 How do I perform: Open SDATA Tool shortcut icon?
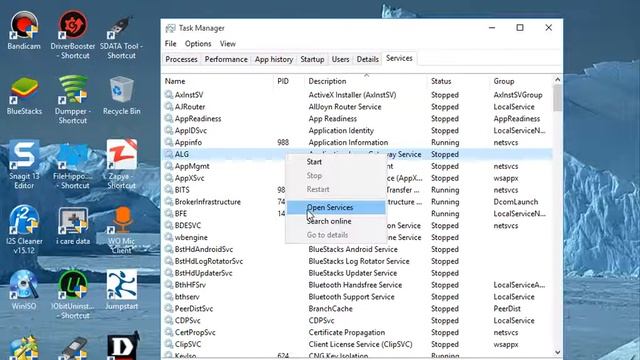[121, 37]
